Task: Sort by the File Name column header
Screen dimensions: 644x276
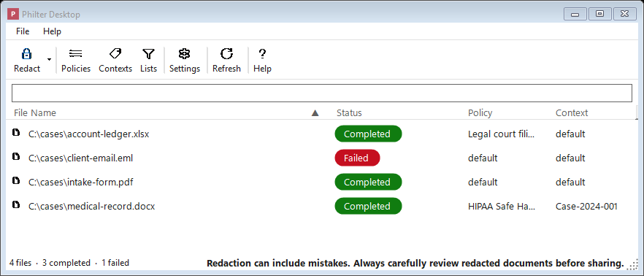Action: [35, 112]
